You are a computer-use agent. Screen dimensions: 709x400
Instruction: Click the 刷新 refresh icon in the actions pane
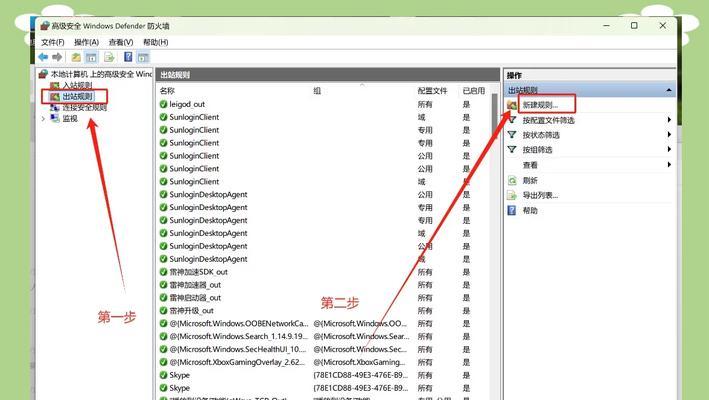click(x=512, y=180)
